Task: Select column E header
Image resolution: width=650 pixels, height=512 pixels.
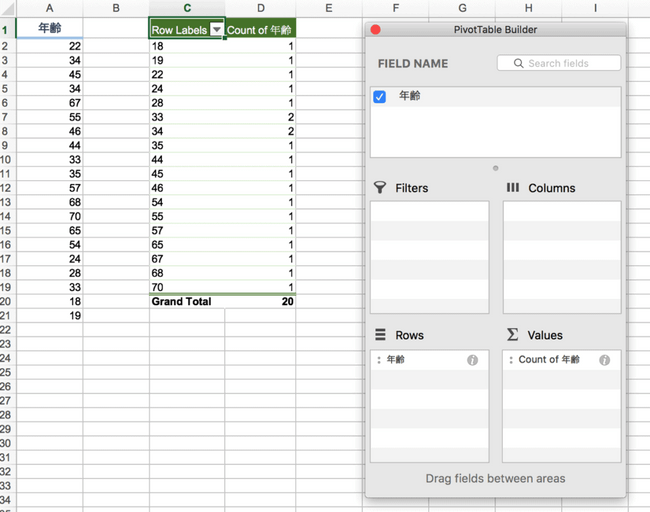Action: coord(329,8)
